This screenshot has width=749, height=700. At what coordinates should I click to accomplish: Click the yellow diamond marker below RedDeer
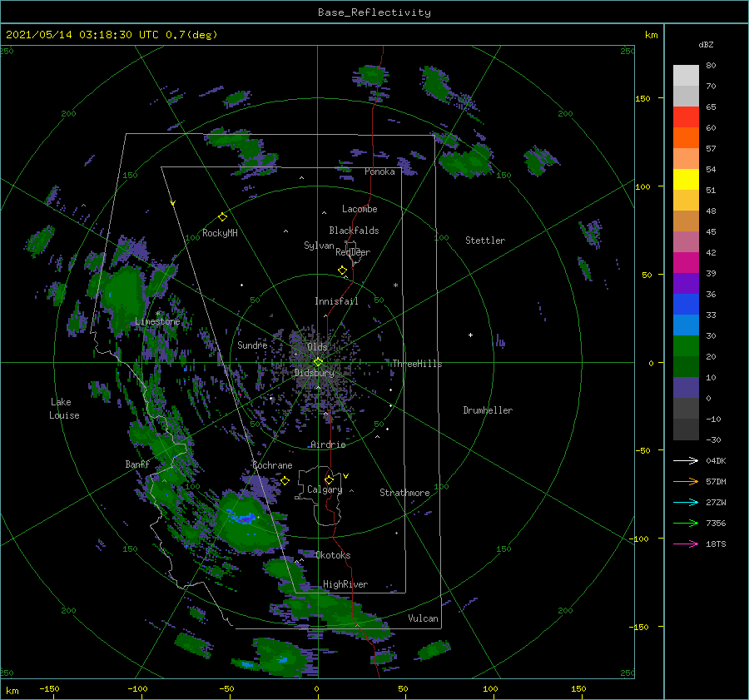[343, 271]
